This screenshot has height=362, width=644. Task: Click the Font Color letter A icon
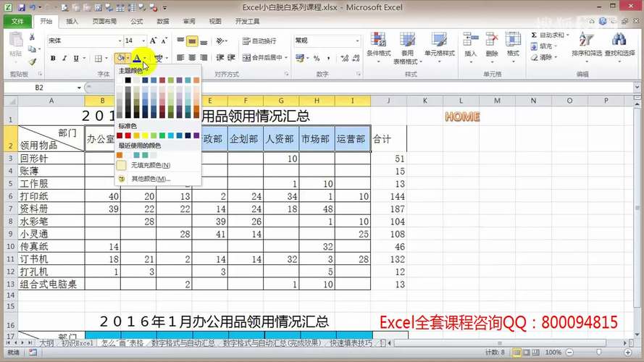point(137,58)
